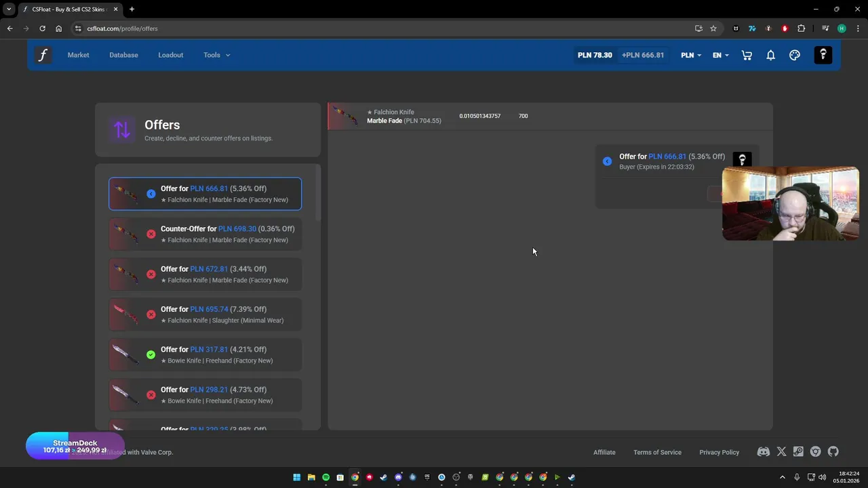Screen dimensions: 868x488
Task: Go to the Database page
Action: (123, 55)
